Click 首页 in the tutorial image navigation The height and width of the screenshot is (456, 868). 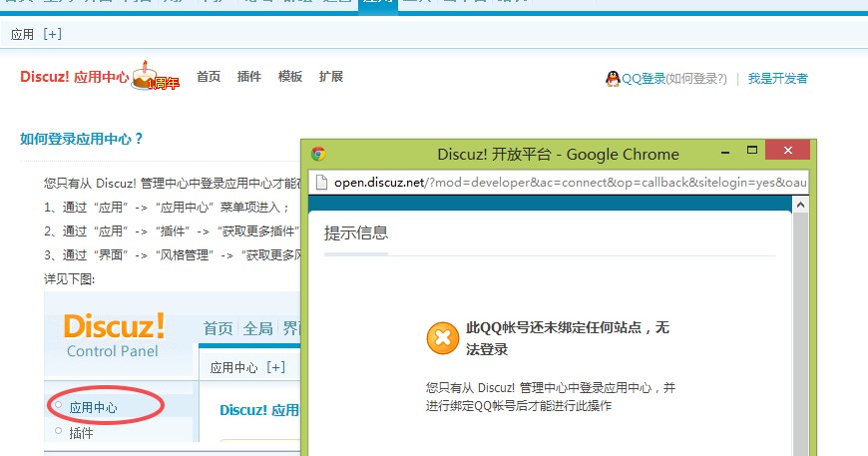click(x=218, y=328)
